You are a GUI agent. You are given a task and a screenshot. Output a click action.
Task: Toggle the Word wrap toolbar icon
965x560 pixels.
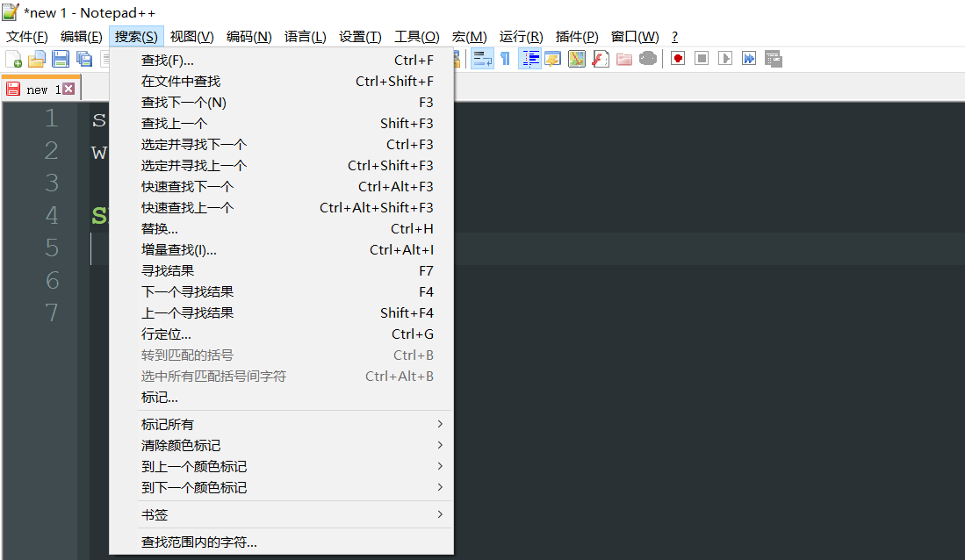click(x=482, y=59)
